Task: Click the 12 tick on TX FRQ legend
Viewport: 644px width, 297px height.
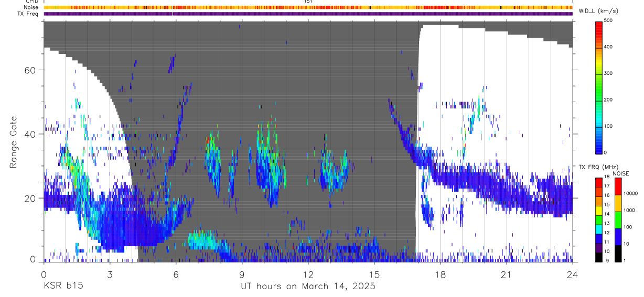Action: (x=606, y=233)
